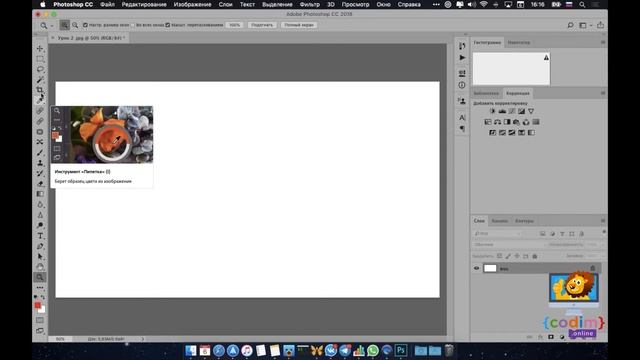Select the Move tool
The image size is (640, 360).
pos(40,49)
